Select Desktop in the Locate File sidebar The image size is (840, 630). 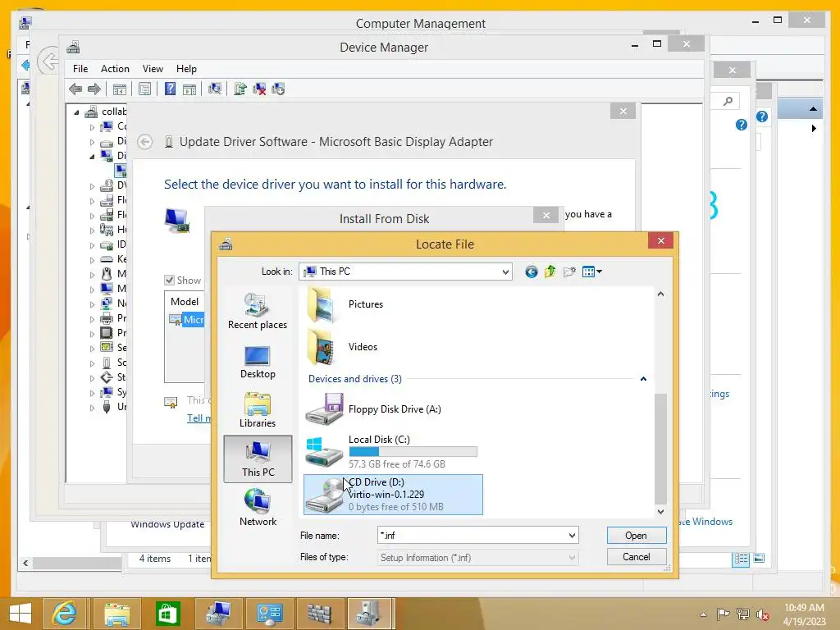[x=258, y=362]
